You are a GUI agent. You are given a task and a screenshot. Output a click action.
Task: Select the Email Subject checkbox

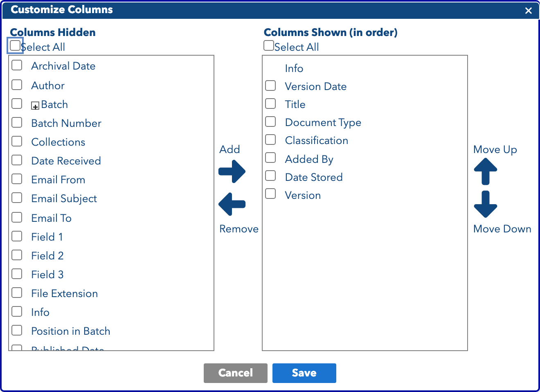click(x=17, y=198)
